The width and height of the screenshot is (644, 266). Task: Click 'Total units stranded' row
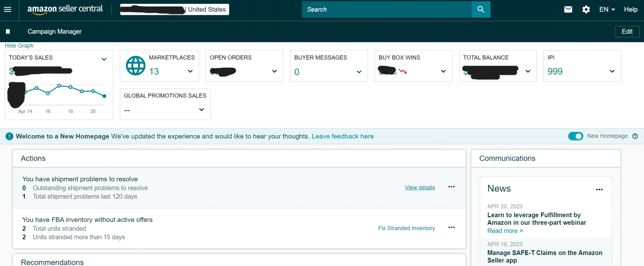pos(54,229)
